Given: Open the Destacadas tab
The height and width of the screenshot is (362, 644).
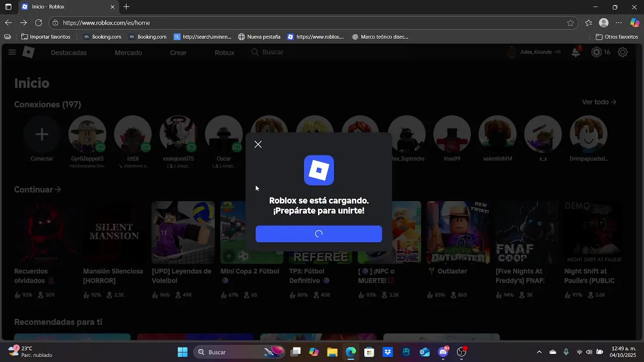Looking at the screenshot, I should pos(68,53).
